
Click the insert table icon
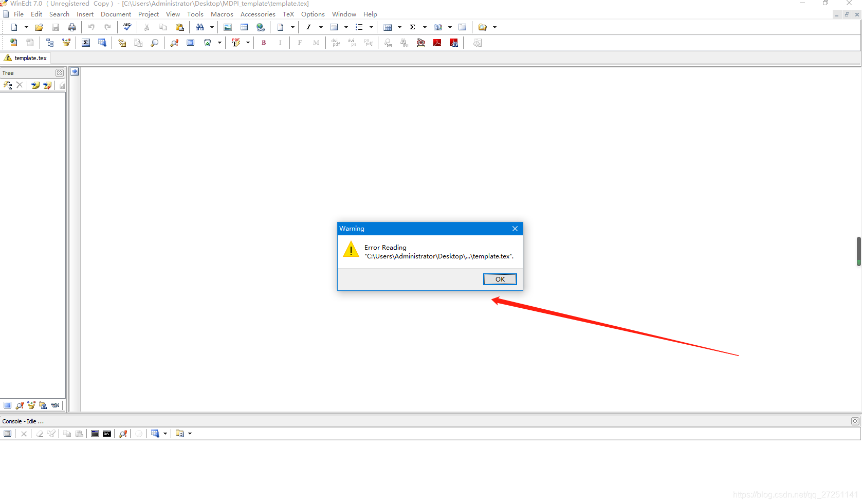tap(244, 27)
